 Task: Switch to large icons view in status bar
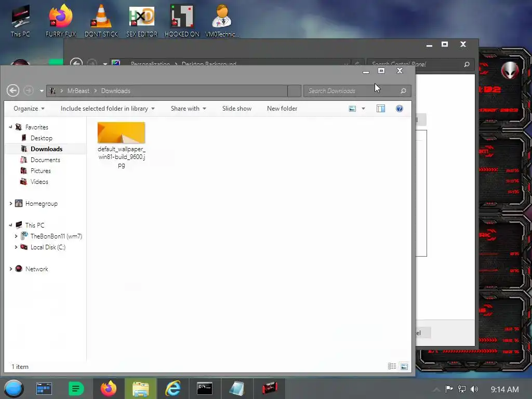coord(404,366)
